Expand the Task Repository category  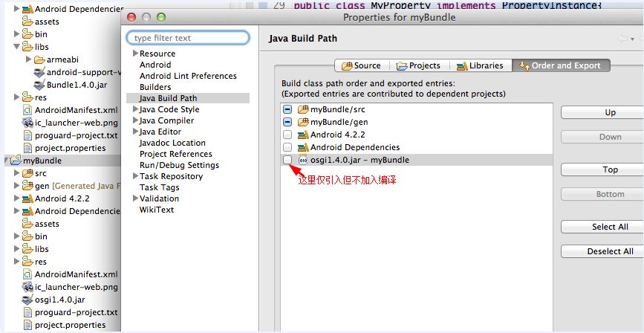[135, 176]
